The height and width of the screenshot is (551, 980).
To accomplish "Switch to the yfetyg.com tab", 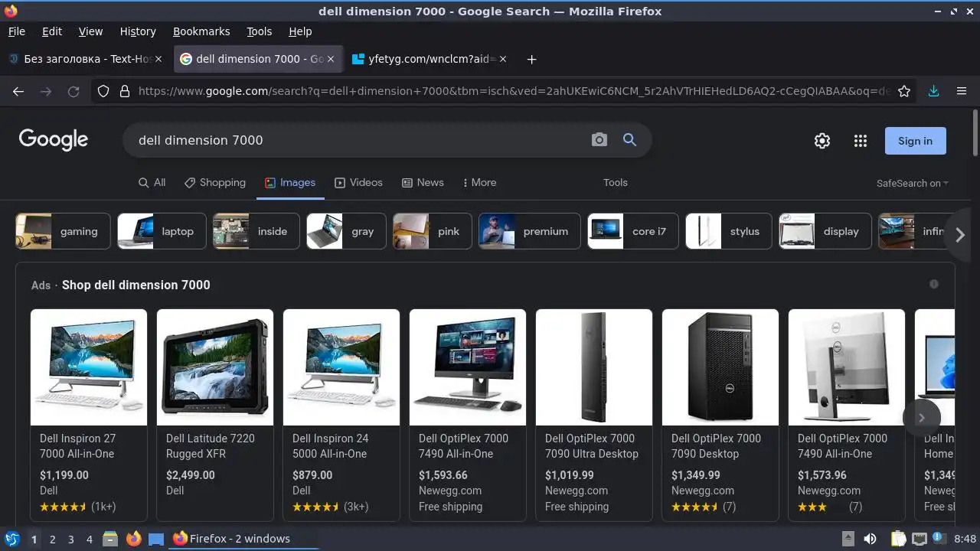I will coord(430,59).
